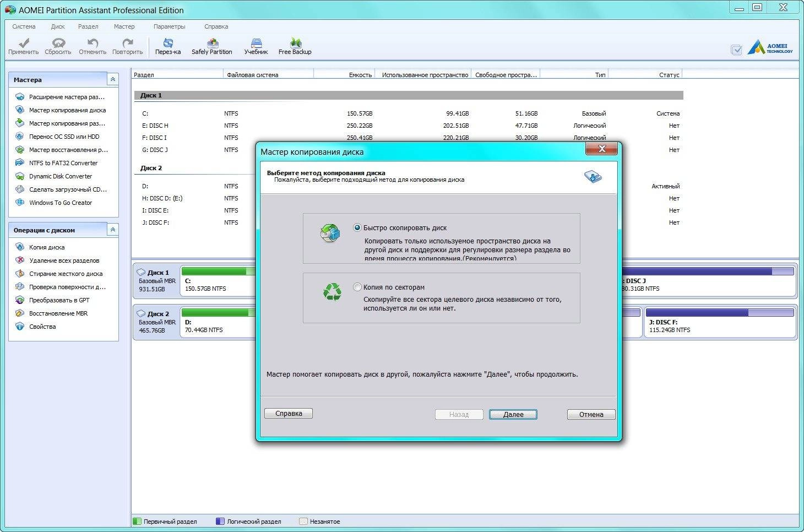This screenshot has width=804, height=532.
Task: Open the Система menu
Action: (24, 26)
